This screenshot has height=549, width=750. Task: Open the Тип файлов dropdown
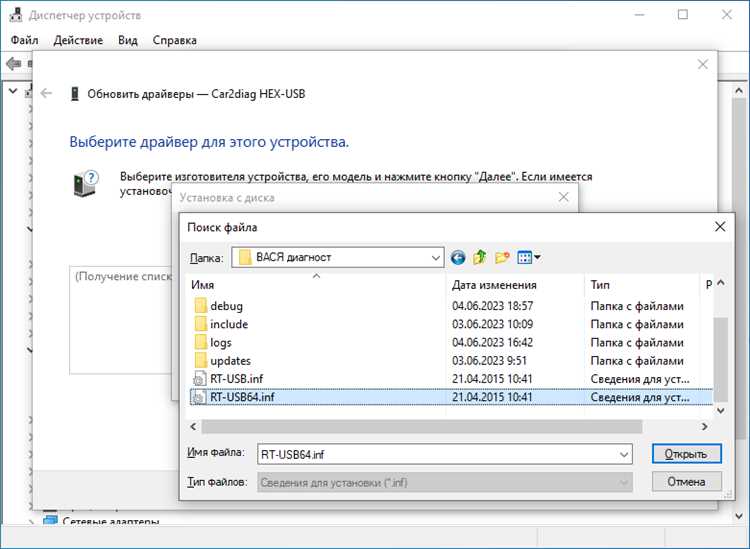pos(624,483)
